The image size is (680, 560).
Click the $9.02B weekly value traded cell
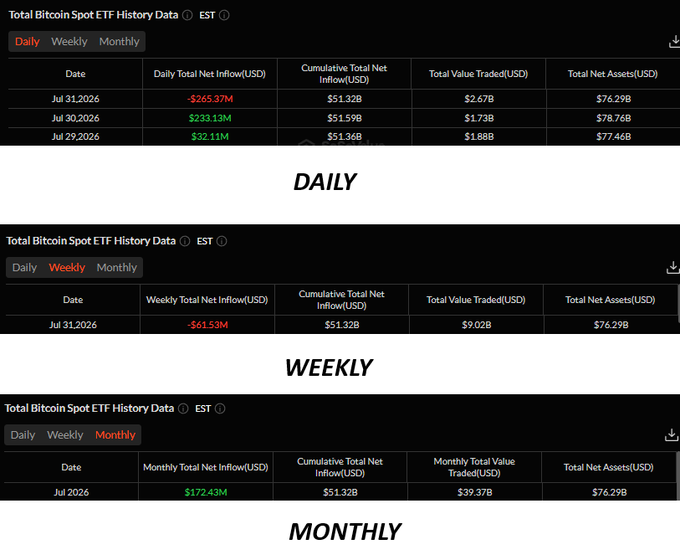click(476, 325)
